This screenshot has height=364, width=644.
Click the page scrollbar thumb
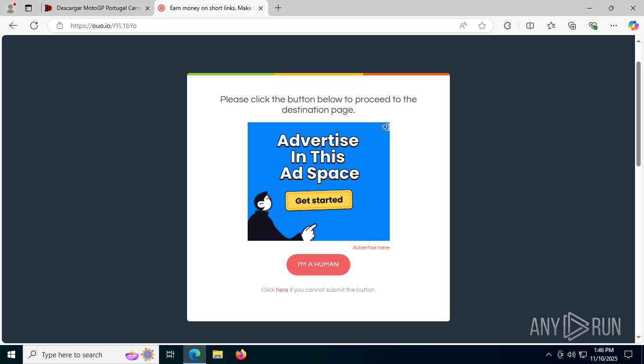pyautogui.click(x=638, y=114)
